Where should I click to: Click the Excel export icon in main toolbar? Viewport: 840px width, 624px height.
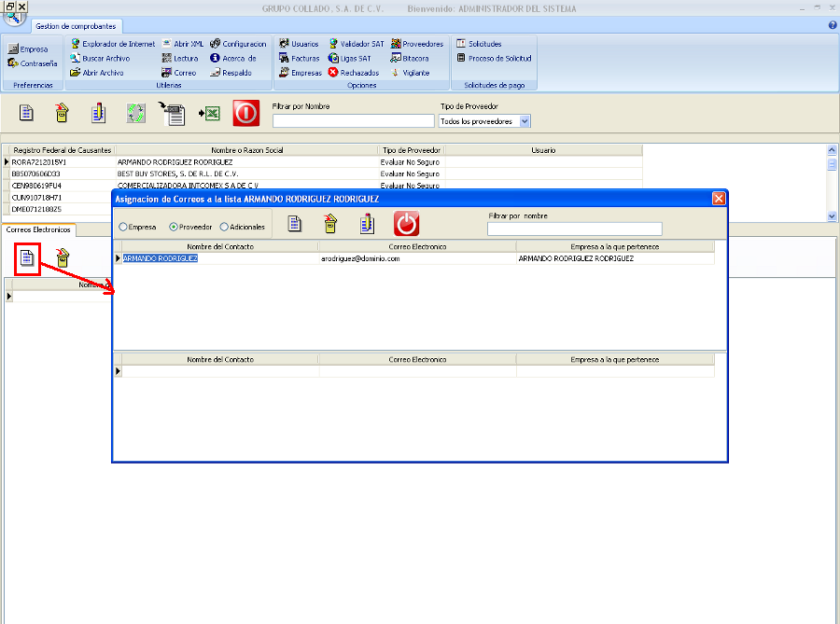(210, 114)
